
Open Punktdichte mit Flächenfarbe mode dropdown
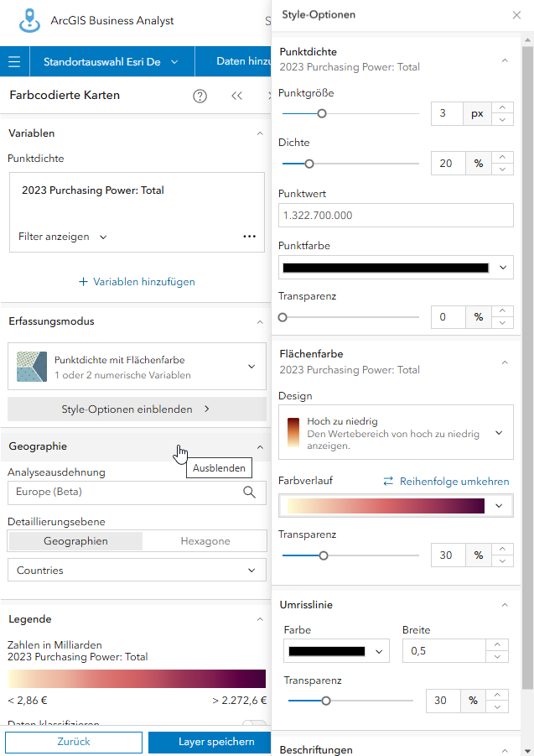(137, 367)
